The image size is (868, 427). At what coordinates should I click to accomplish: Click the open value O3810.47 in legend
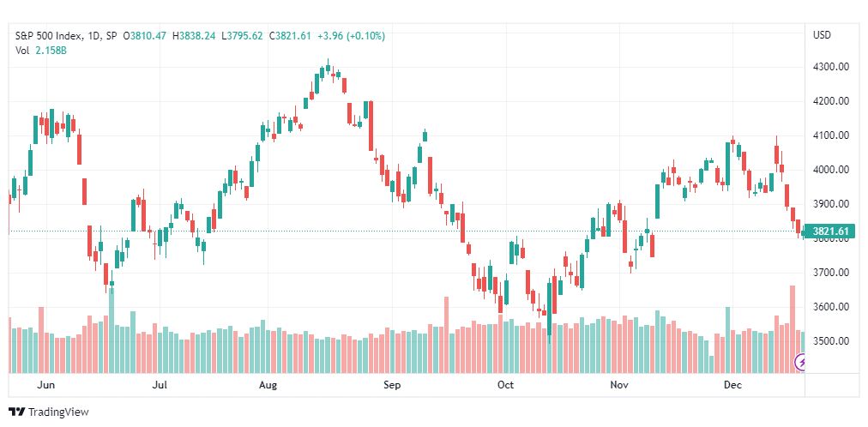pyautogui.click(x=144, y=36)
